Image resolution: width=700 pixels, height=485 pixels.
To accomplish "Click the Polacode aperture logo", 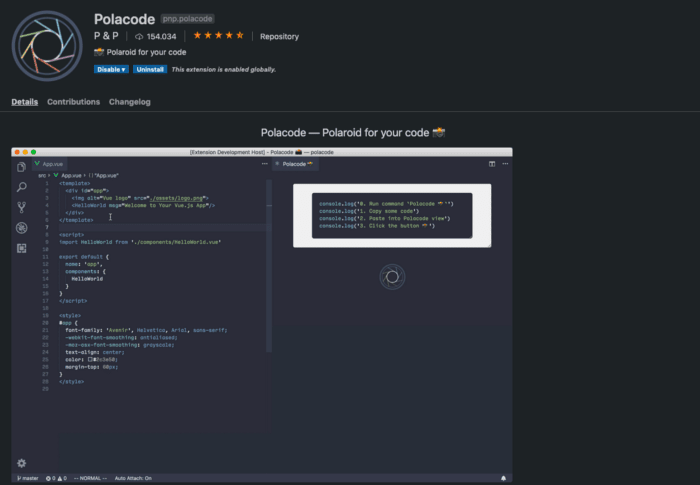I will [47, 46].
